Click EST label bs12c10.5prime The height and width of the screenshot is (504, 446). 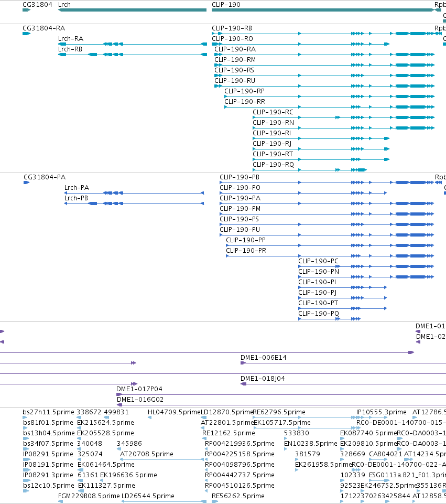point(49,485)
